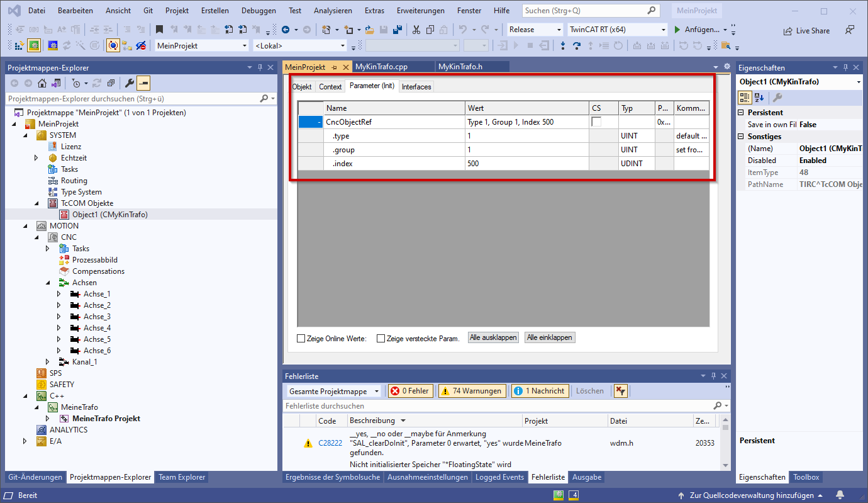Screen dimensions: 868x503
Task: Open the Erweiterungen menu
Action: point(420,11)
